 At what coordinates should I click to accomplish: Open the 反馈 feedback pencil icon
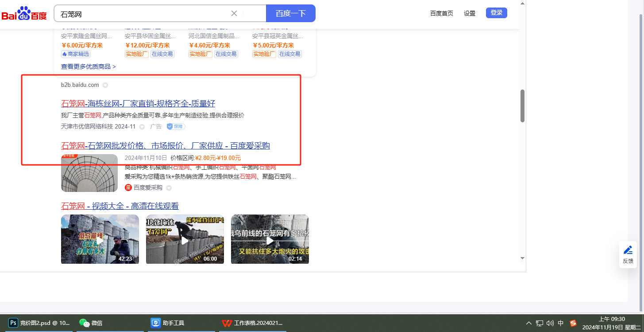(628, 250)
